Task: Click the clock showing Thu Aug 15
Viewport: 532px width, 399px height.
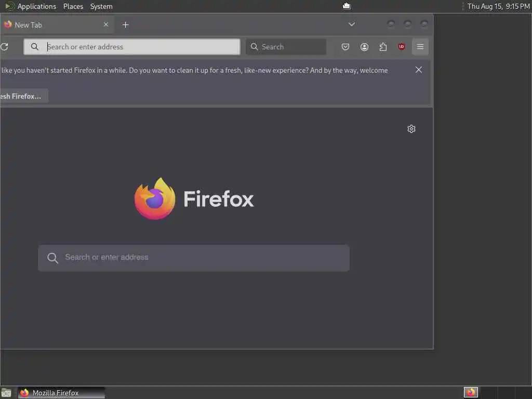Action: (498, 6)
